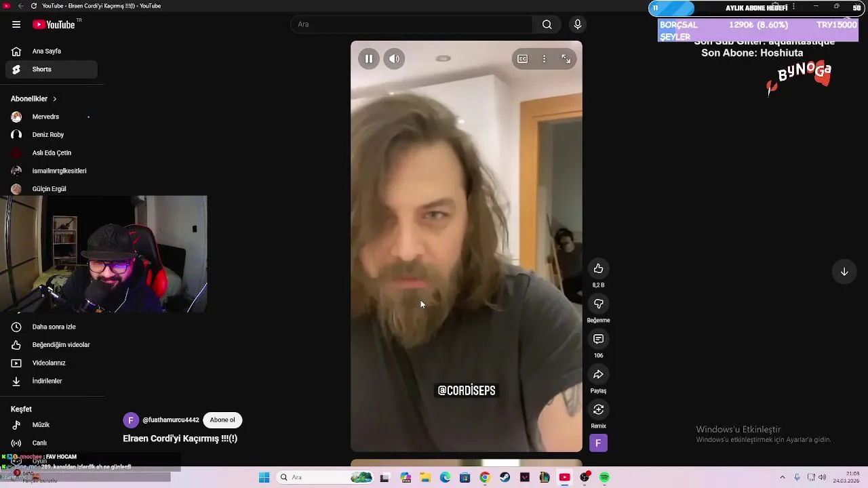Screen dimensions: 868x488
Task: Open the Shorts more options menu
Action: click(544, 59)
